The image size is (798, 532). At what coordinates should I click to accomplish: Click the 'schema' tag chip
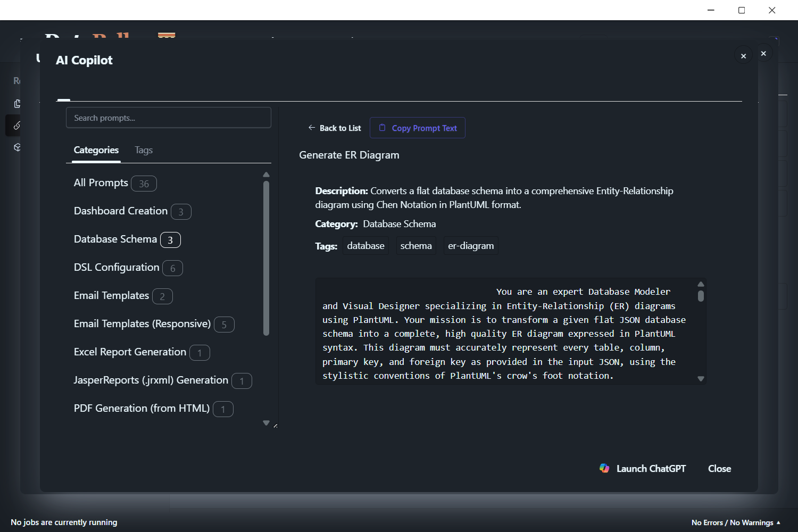416,246
